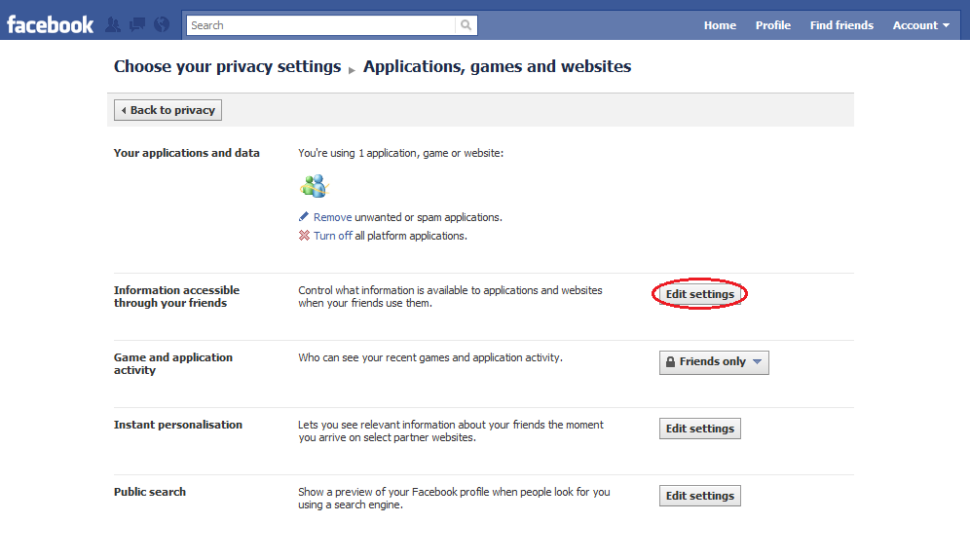Go to Home in top navigation
The height and width of the screenshot is (560, 970).
tap(720, 25)
